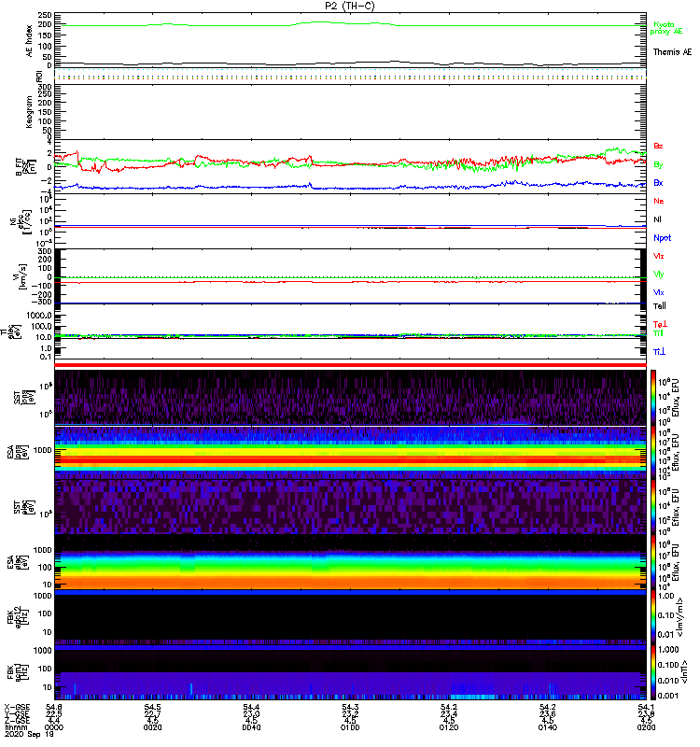
Task: Click the red "Te⊥" temperature legend label
Action: coord(660,324)
